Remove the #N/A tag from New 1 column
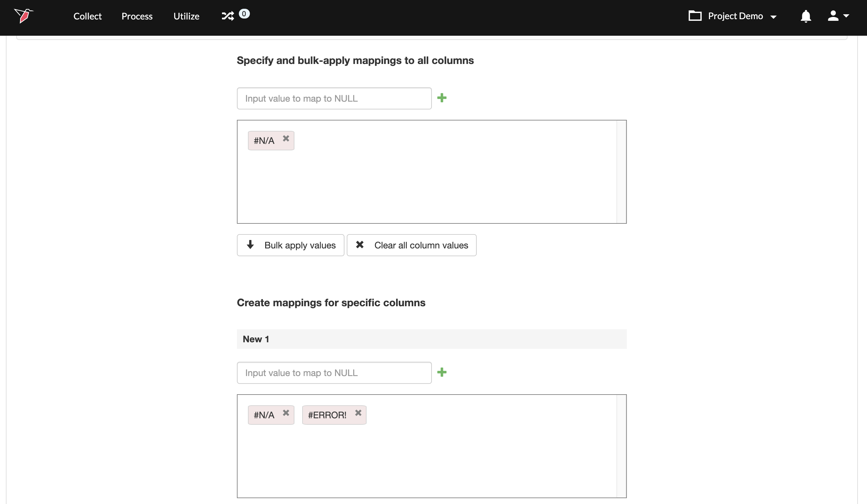This screenshot has width=867, height=504. [x=286, y=413]
